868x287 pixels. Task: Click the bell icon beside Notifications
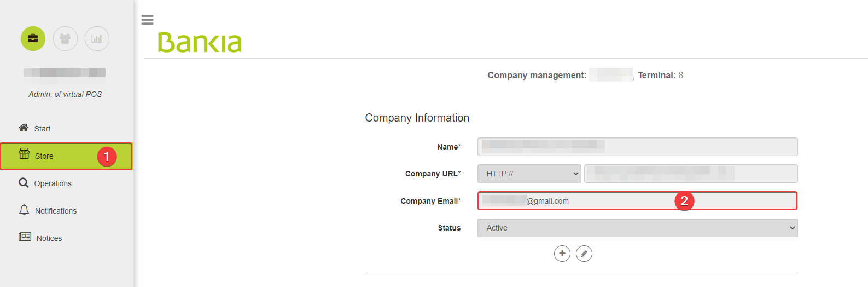(x=24, y=210)
